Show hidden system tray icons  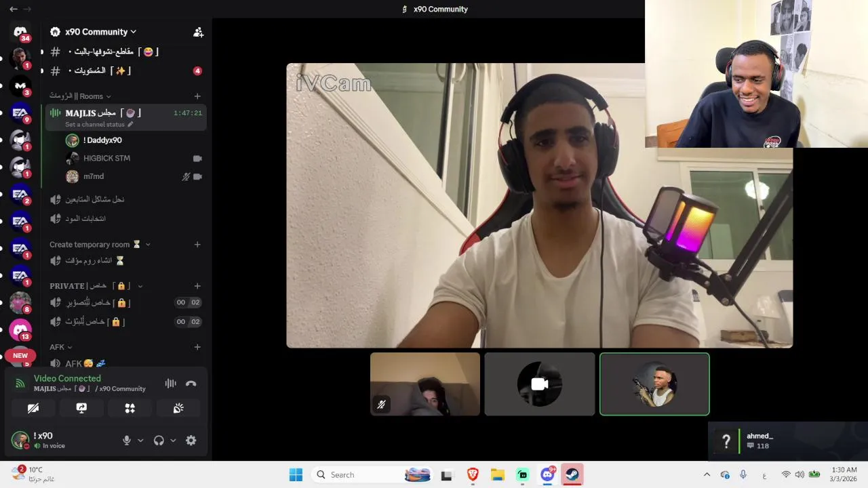pos(707,474)
